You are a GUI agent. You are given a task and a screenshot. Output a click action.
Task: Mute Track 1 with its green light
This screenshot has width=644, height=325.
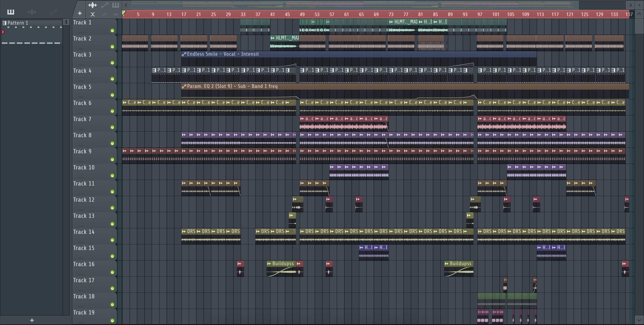click(112, 30)
